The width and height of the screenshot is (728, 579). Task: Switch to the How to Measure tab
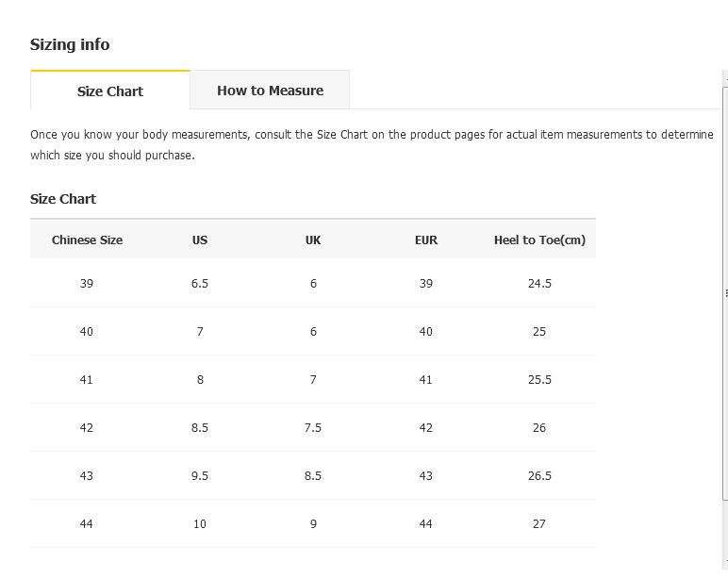270,91
